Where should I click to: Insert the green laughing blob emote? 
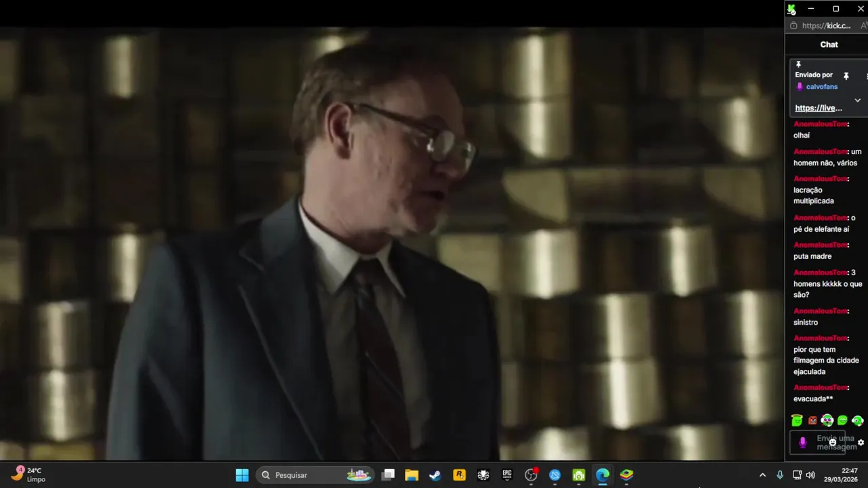[842, 421]
